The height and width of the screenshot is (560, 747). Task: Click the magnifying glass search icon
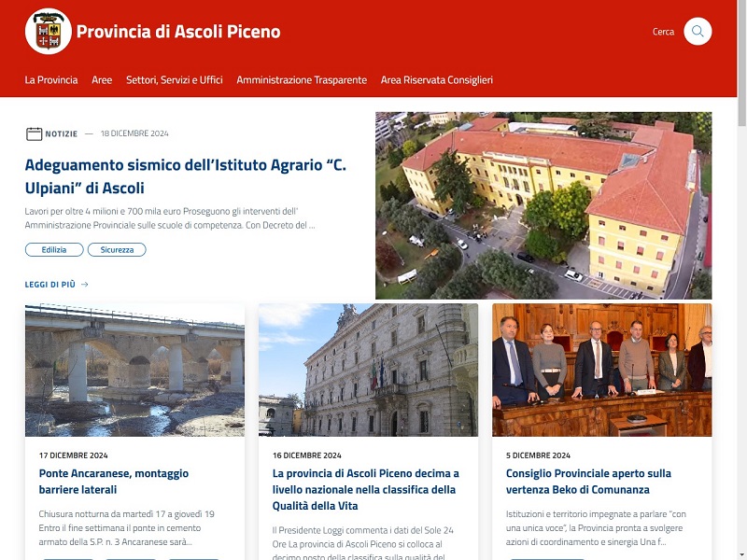coord(698,32)
